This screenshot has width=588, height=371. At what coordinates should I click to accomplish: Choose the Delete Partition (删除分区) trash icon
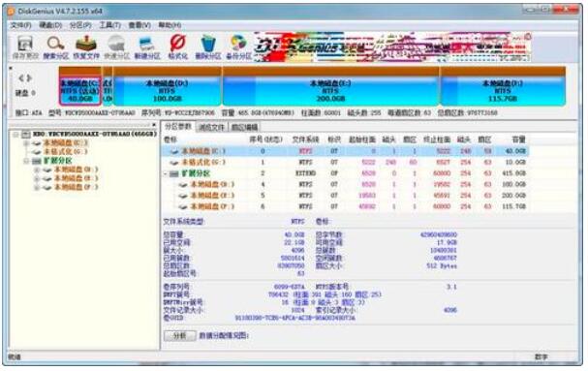(208, 47)
